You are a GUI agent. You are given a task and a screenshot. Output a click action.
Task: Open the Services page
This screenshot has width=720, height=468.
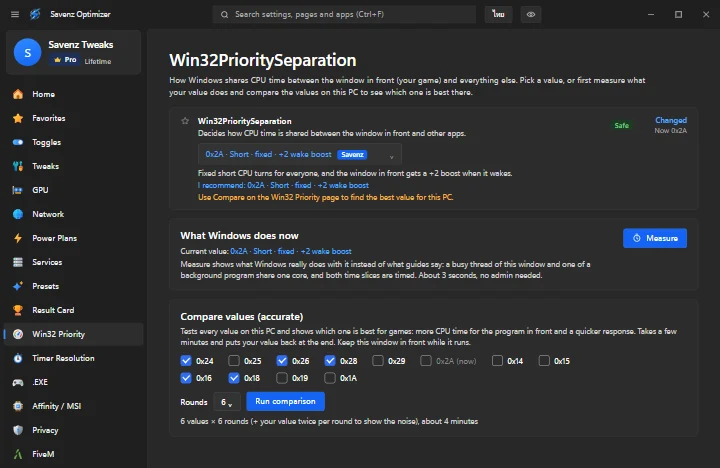tap(74, 262)
